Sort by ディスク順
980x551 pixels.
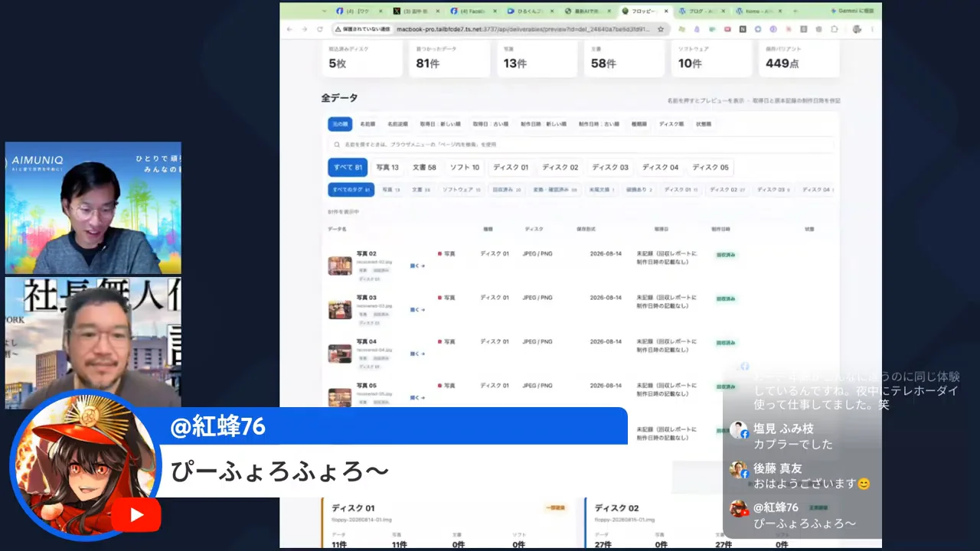tap(671, 124)
